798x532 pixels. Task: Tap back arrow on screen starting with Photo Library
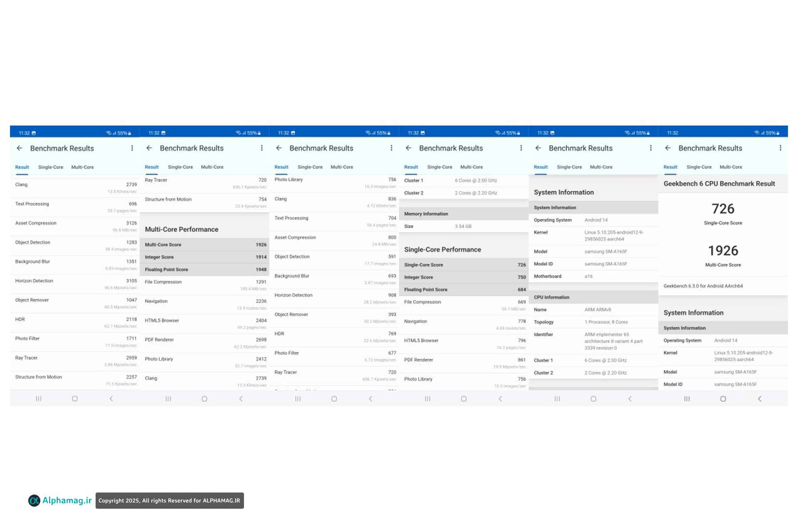point(278,148)
